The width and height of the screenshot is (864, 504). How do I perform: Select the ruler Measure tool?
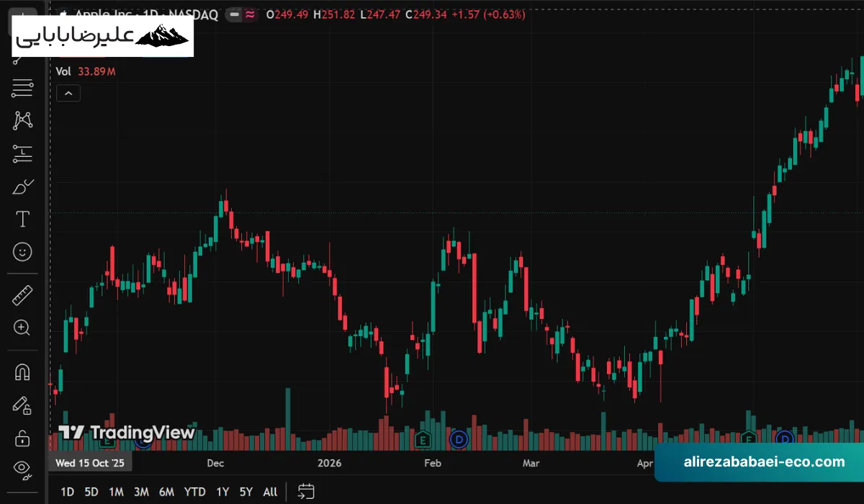pyautogui.click(x=22, y=294)
